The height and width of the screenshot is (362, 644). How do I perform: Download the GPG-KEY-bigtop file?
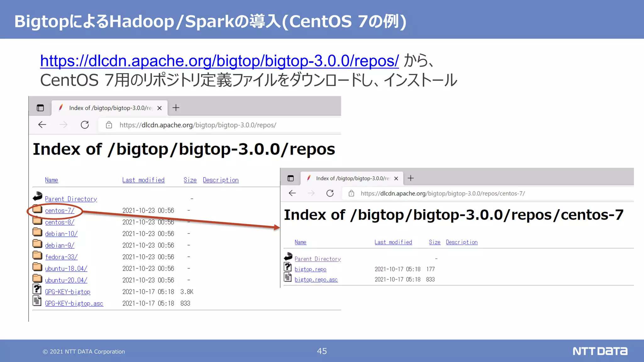[68, 292]
